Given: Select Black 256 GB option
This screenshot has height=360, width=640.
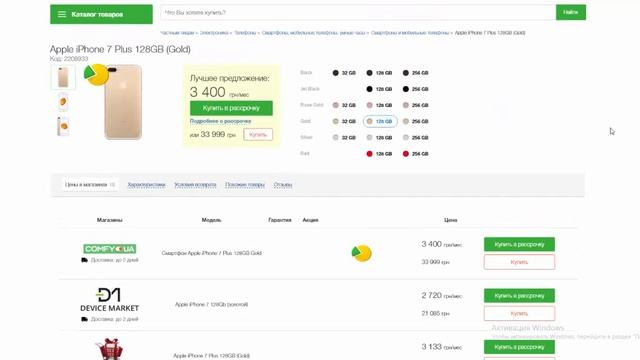Looking at the screenshot, I should pyautogui.click(x=416, y=73).
